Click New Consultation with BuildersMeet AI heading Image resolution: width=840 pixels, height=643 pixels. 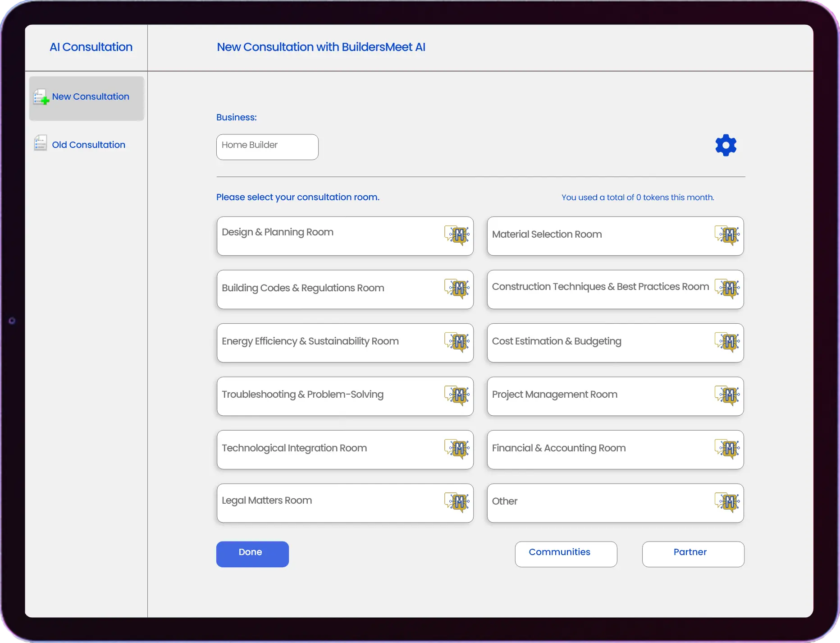pyautogui.click(x=321, y=47)
